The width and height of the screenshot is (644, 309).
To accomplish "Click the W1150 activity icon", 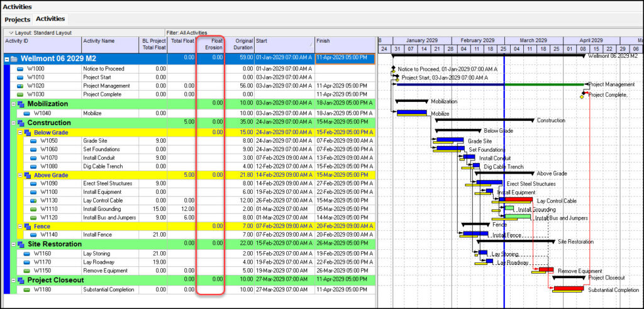I will click(26, 271).
